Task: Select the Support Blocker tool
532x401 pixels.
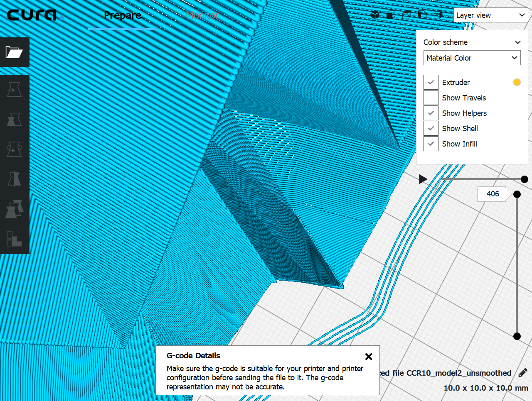Action: pyautogui.click(x=15, y=239)
